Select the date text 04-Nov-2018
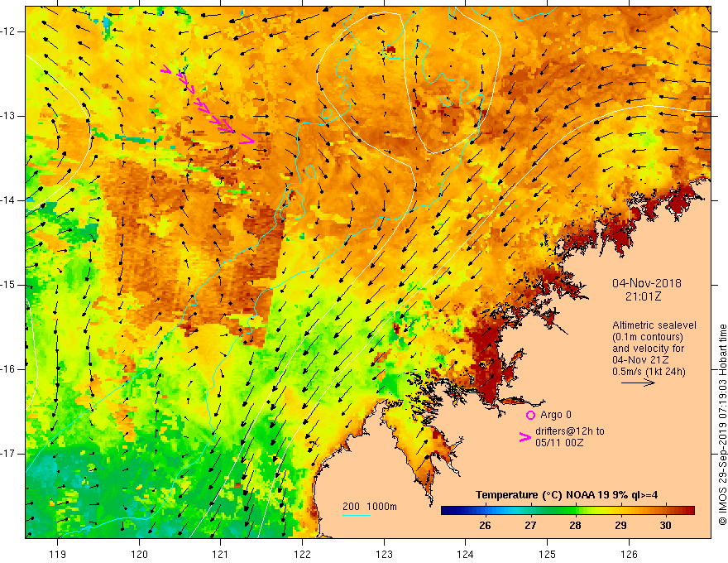Viewport: 728px width, 563px height. click(x=647, y=283)
